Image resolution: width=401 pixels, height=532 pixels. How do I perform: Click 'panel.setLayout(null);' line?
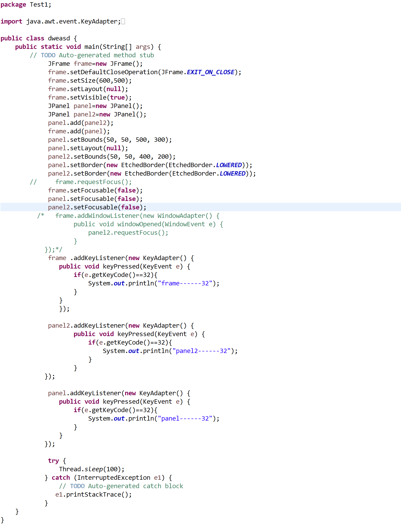coord(88,148)
